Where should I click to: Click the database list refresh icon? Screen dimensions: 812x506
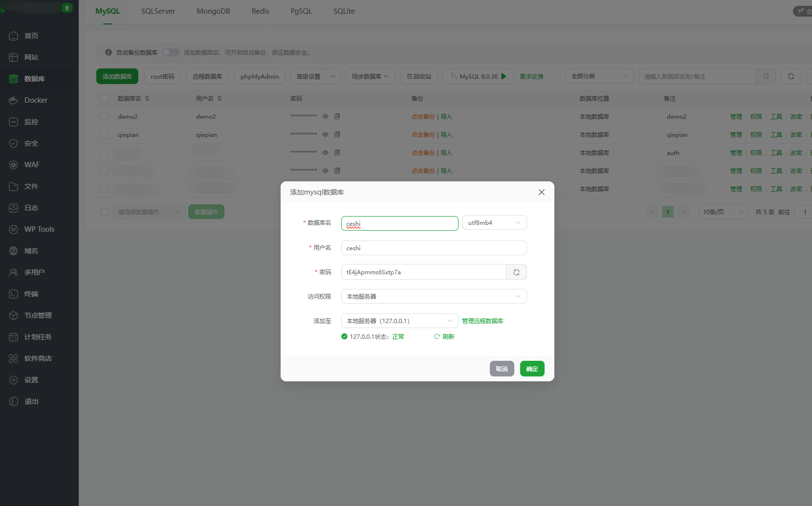(x=790, y=76)
